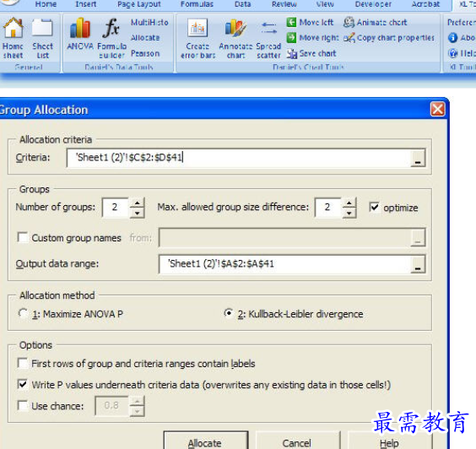Launch the Formula builder icon

pyautogui.click(x=111, y=28)
